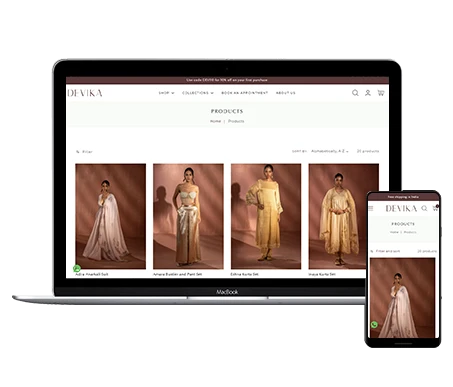Screen dimensions: 453x387
Task: Tap the search icon on phone screen
Action: [424, 208]
